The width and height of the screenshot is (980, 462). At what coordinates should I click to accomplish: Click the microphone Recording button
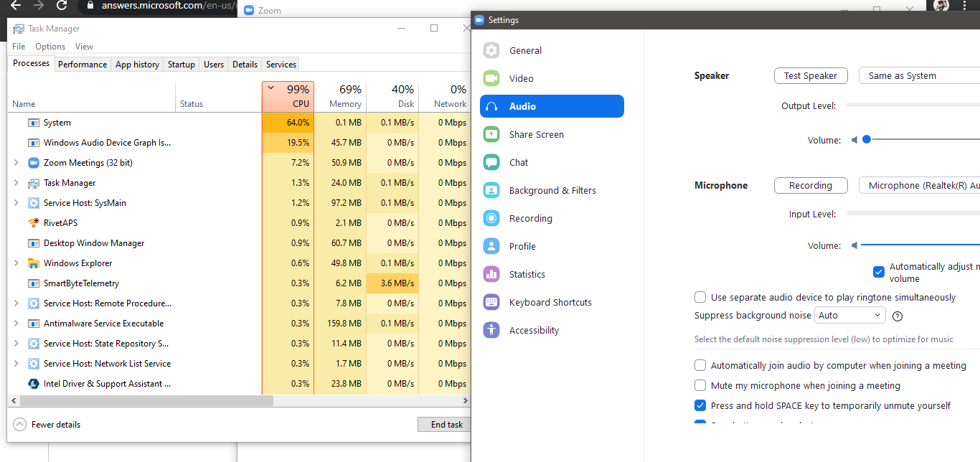pos(811,185)
